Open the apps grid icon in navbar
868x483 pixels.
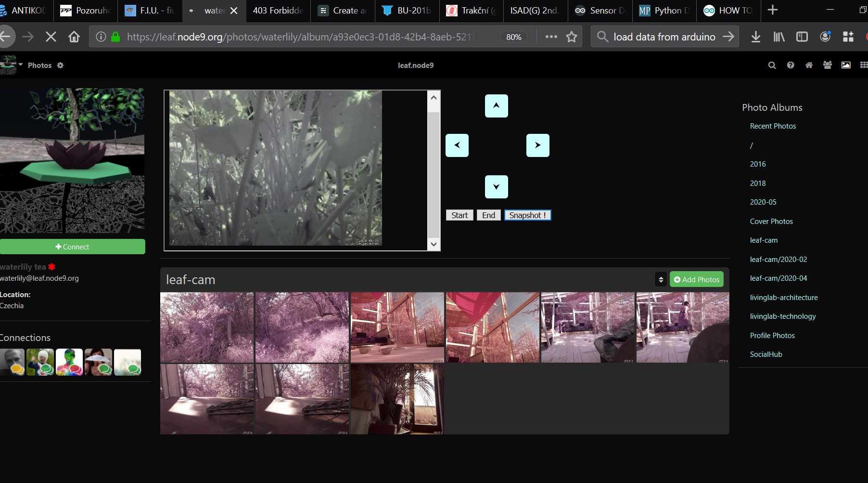(863, 65)
